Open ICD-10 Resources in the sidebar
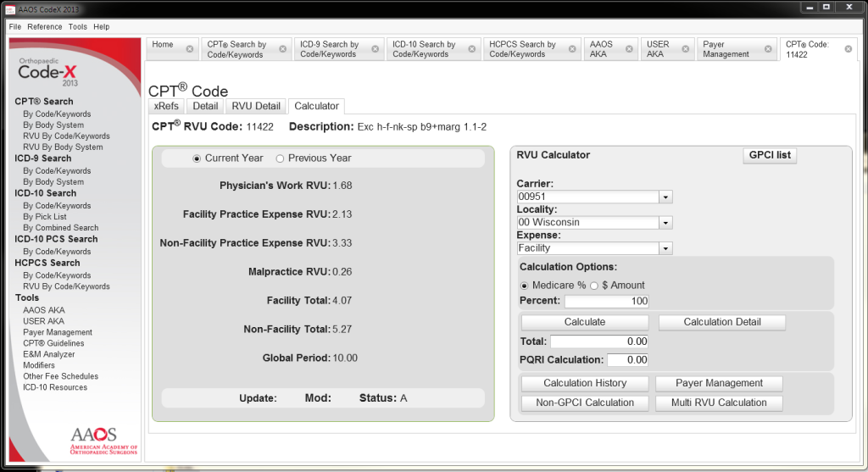 click(x=55, y=387)
